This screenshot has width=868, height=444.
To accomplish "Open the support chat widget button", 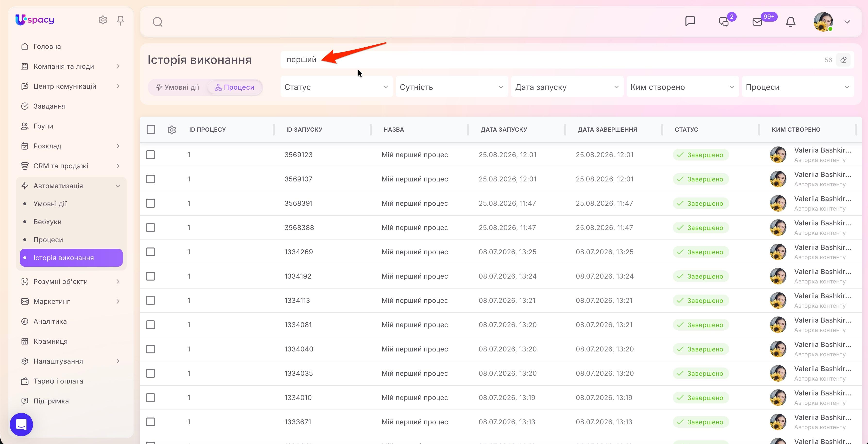I will click(x=21, y=424).
